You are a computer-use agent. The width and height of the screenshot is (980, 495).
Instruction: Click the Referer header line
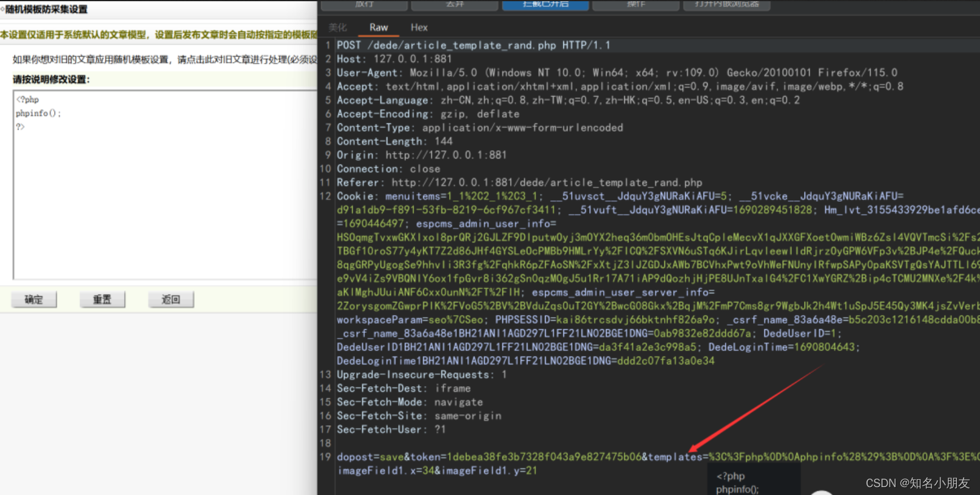coord(519,182)
